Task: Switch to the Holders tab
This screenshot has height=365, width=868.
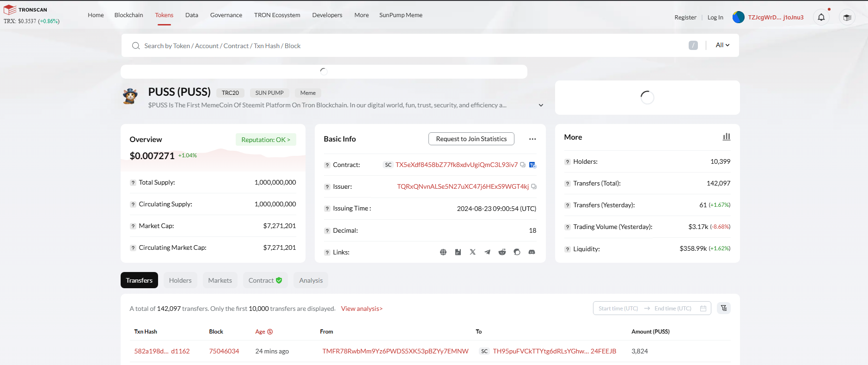Action: pos(180,280)
